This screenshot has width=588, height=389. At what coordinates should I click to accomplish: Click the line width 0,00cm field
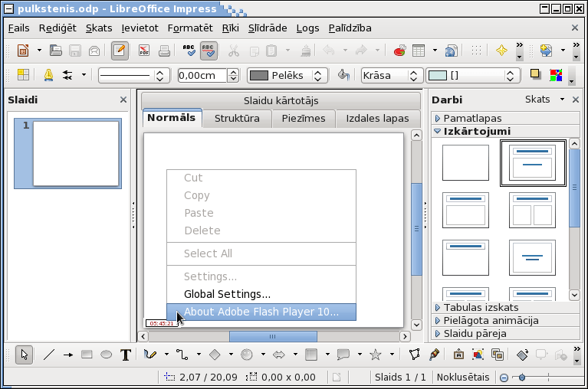click(x=202, y=76)
